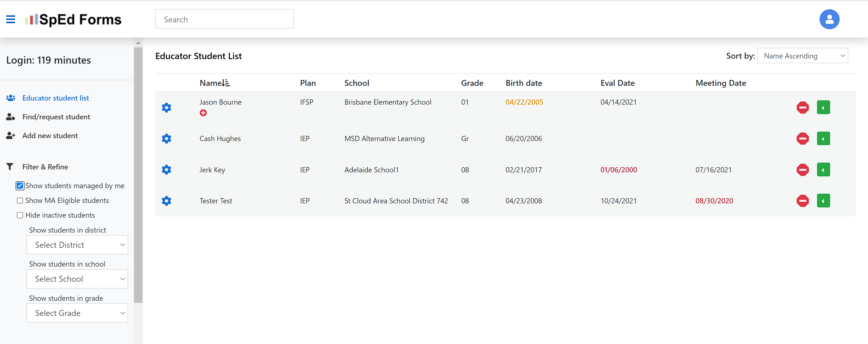Click the Educator student list link
Screen dimensions: 868x344
click(x=56, y=98)
